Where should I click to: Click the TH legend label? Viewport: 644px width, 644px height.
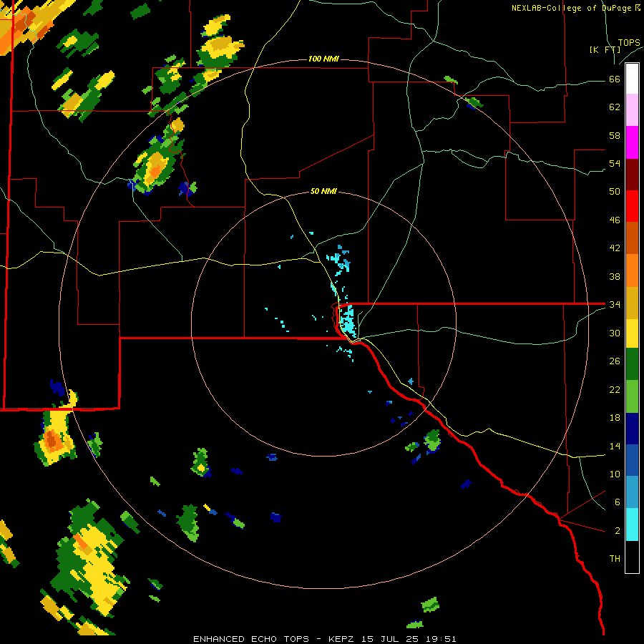(615, 558)
